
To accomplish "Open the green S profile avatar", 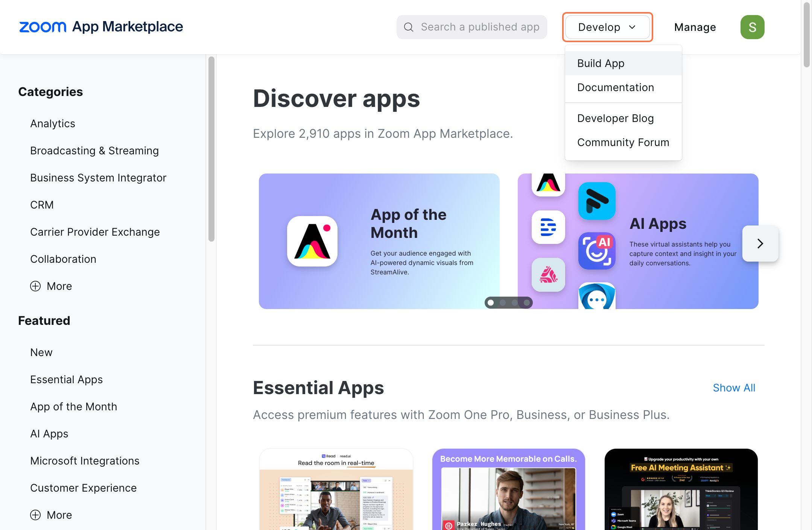I will click(752, 27).
